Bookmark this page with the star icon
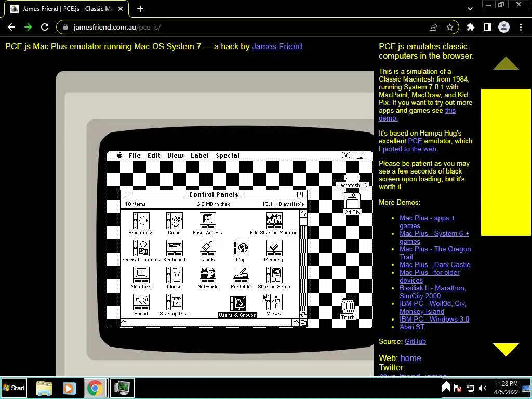This screenshot has width=532, height=399. click(449, 27)
